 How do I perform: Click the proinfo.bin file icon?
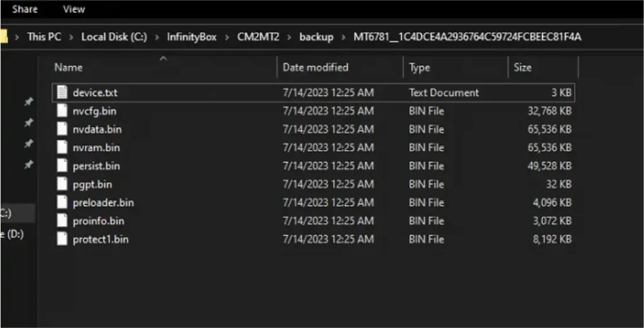coord(62,221)
